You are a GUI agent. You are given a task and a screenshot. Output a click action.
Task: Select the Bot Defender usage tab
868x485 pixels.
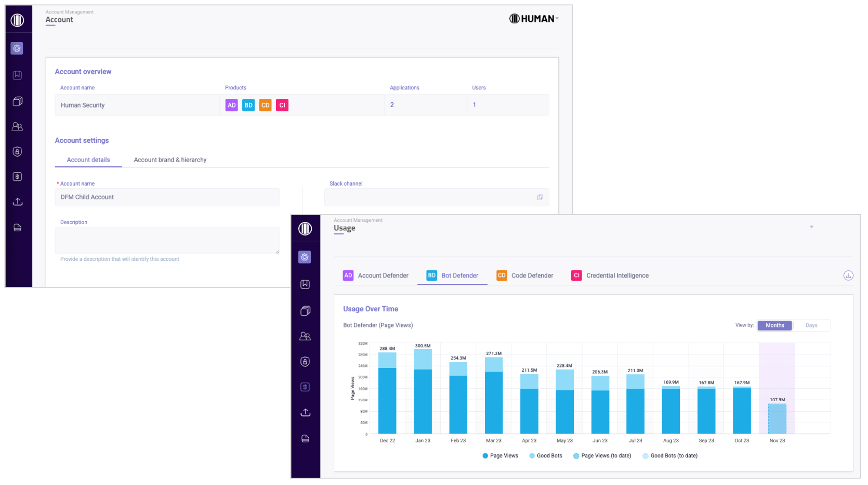coord(453,276)
